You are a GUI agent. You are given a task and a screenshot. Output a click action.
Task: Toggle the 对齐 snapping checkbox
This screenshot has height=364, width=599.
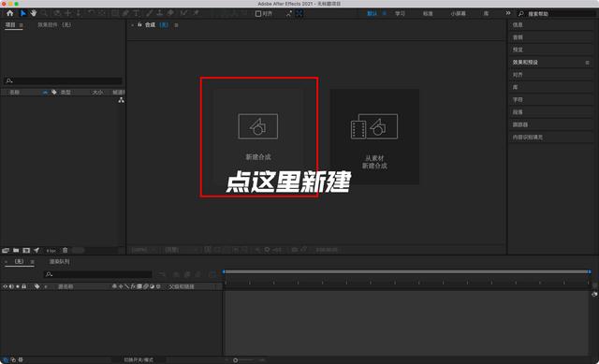pyautogui.click(x=258, y=14)
